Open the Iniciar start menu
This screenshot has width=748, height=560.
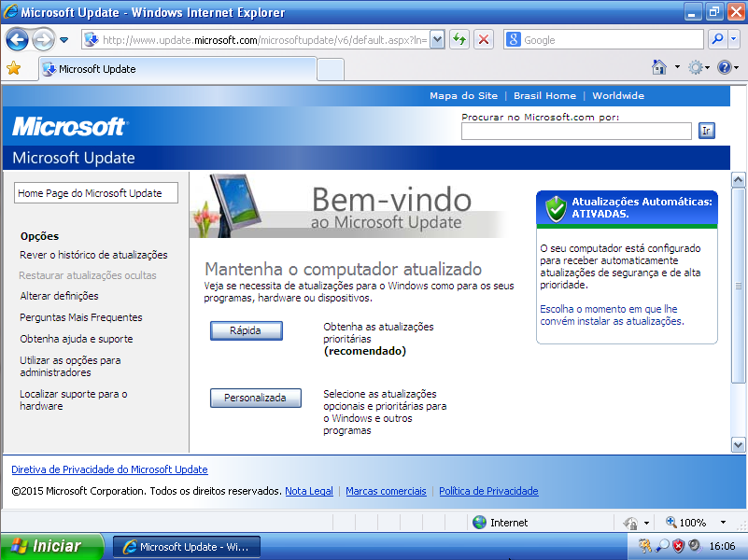[51, 546]
